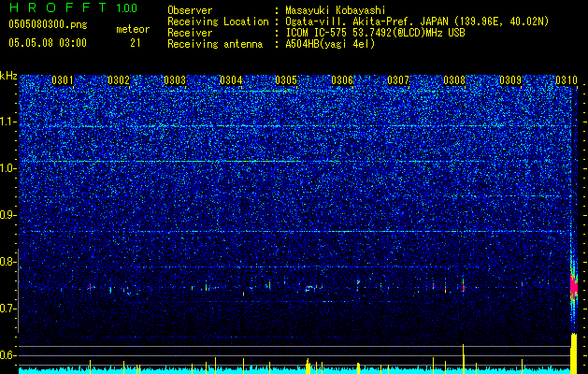Click the 0306 time marker
The width and height of the screenshot is (588, 374).
tap(342, 80)
